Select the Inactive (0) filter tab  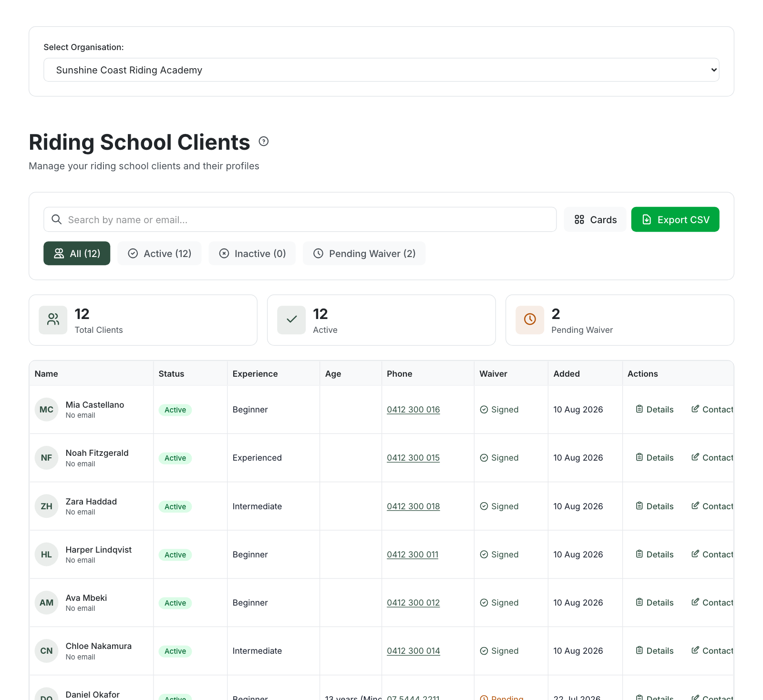pos(252,253)
